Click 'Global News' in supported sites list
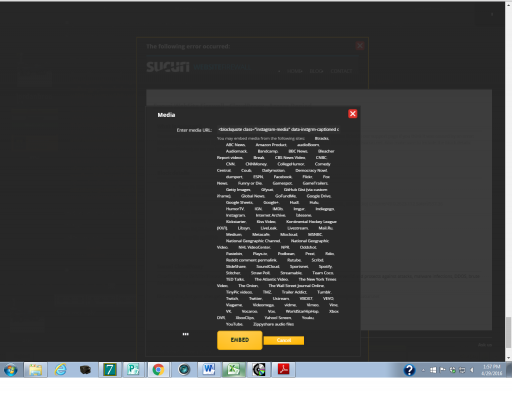Image resolution: width=512 pixels, height=410 pixels. pyautogui.click(x=253, y=196)
